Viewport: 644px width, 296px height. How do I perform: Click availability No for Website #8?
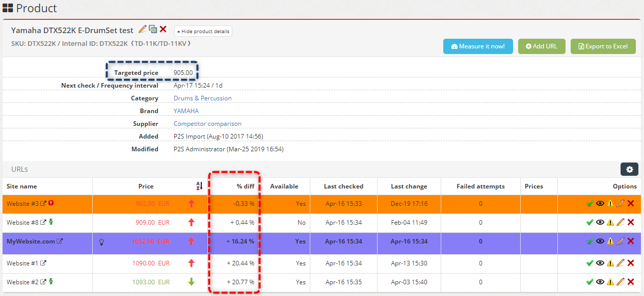pos(302,222)
